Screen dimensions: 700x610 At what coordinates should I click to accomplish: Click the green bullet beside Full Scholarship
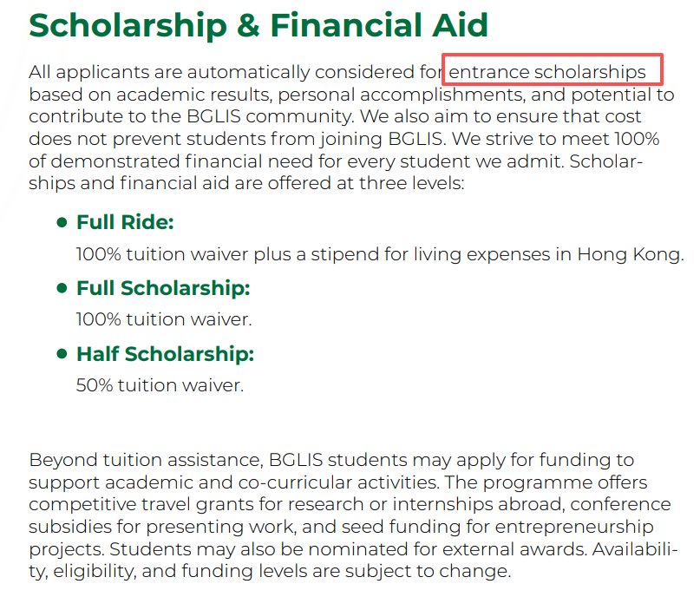tap(62, 288)
